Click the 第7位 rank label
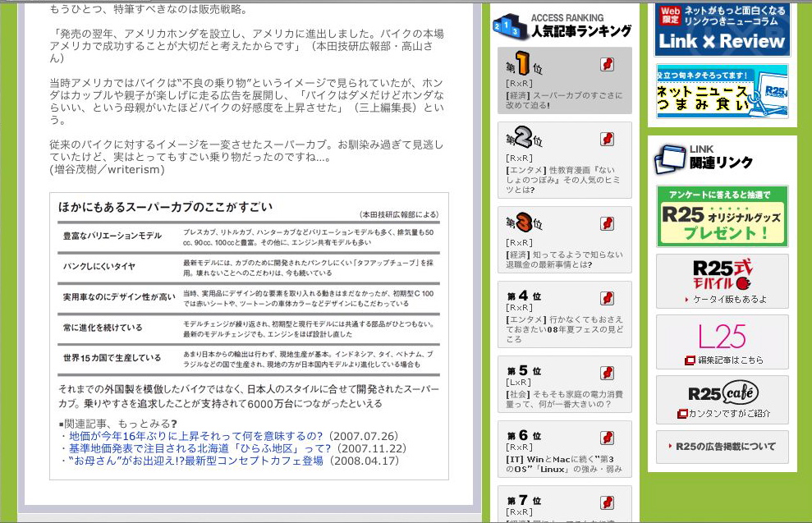This screenshot has width=812, height=523. [x=524, y=500]
